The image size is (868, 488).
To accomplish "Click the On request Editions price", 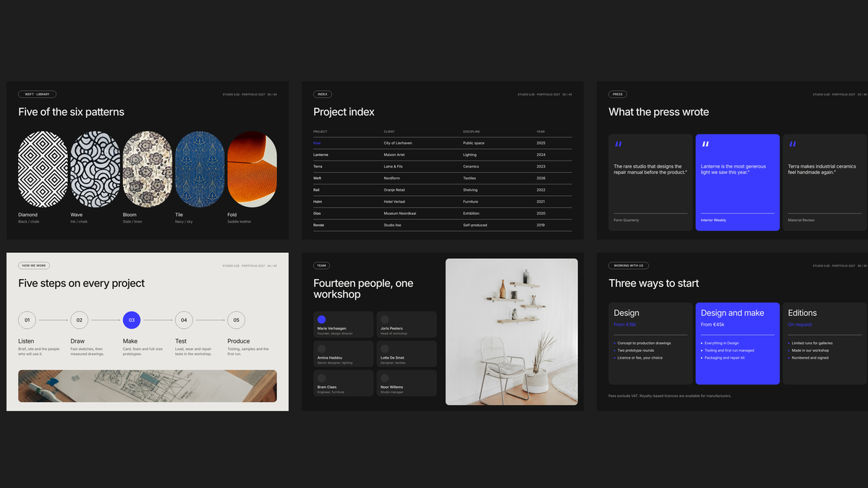I will point(799,325).
